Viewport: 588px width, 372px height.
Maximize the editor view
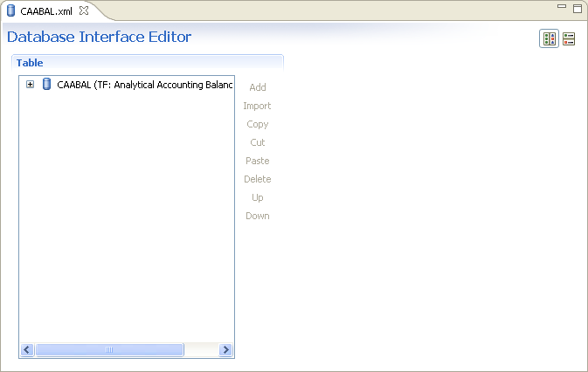point(577,8)
